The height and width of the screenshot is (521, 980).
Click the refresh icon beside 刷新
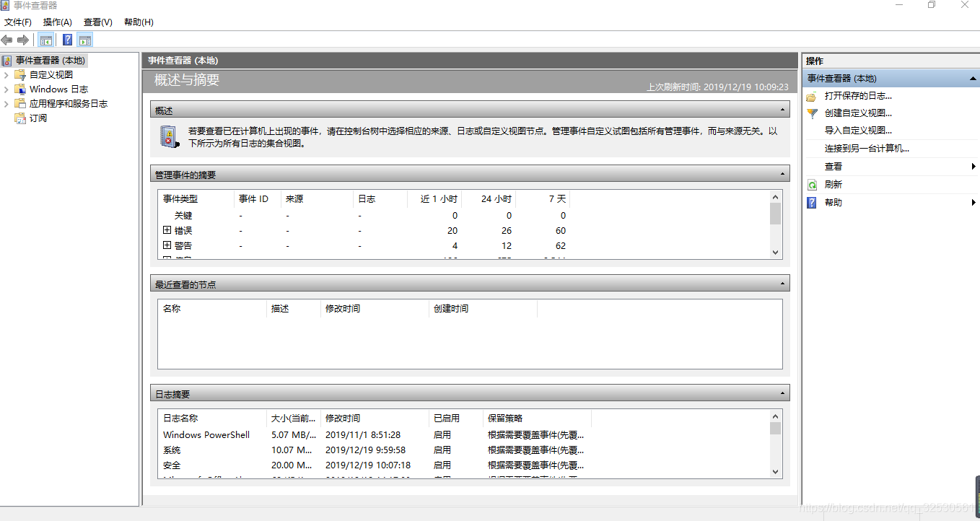[x=813, y=183]
